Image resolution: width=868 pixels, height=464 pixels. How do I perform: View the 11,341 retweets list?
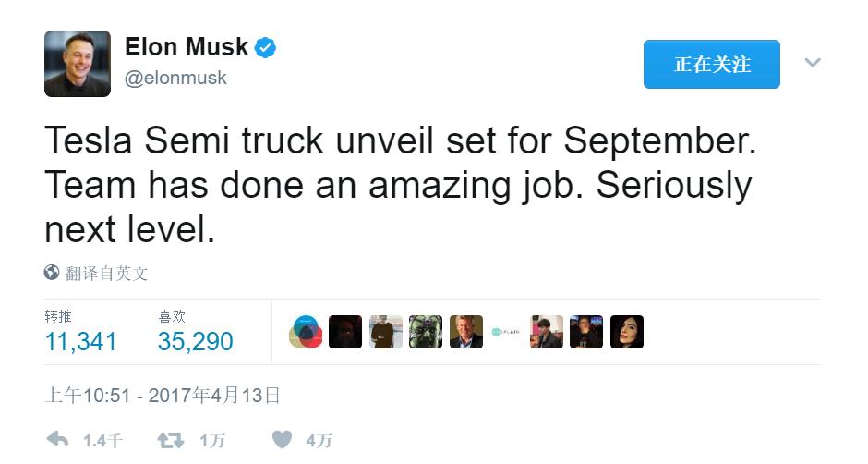point(80,341)
